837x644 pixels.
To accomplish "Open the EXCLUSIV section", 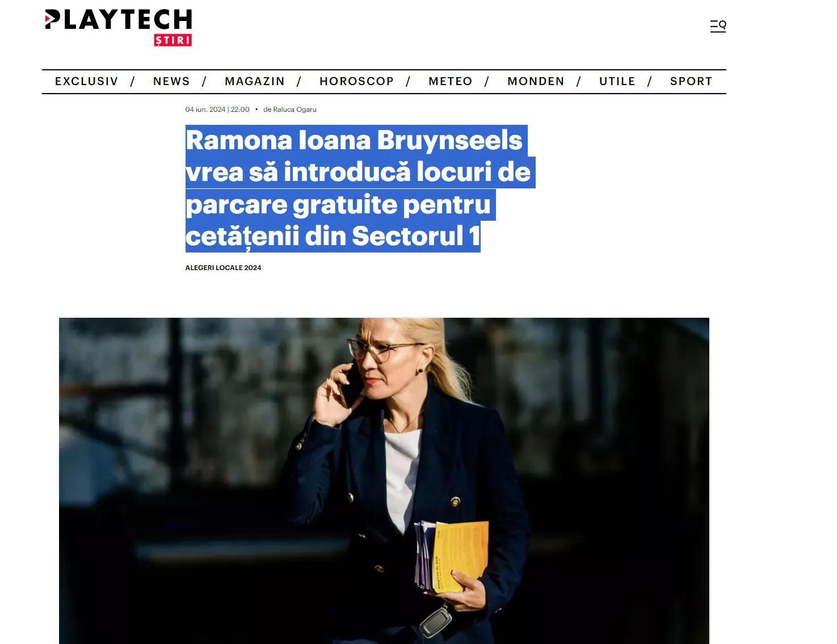I will (87, 81).
